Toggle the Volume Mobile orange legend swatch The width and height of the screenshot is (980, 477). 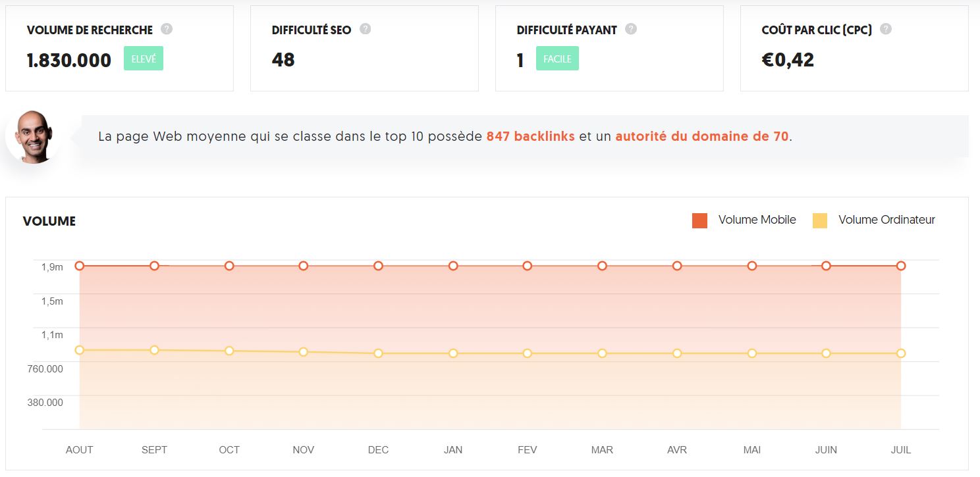[x=699, y=220]
